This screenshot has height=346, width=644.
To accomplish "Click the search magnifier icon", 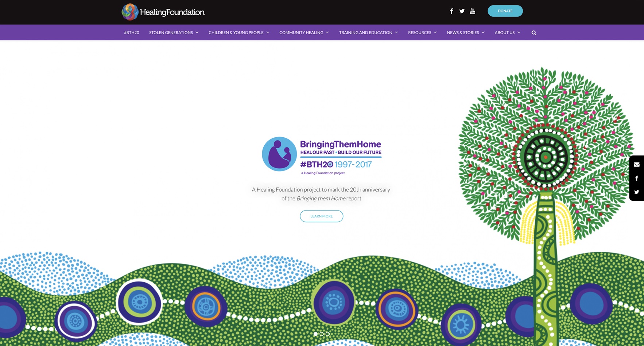I will (x=534, y=33).
